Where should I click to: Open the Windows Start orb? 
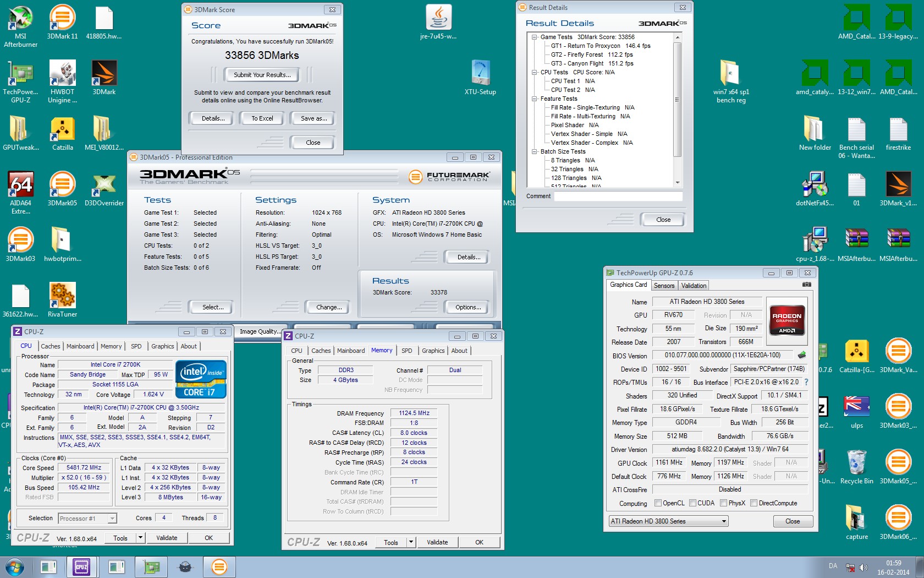15,567
